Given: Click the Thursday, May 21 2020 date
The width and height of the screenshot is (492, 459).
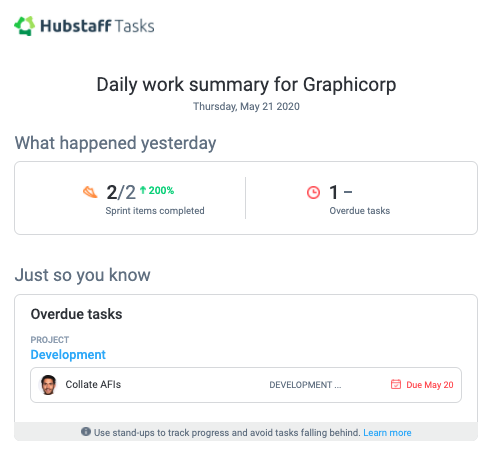Looking at the screenshot, I should coord(246,106).
